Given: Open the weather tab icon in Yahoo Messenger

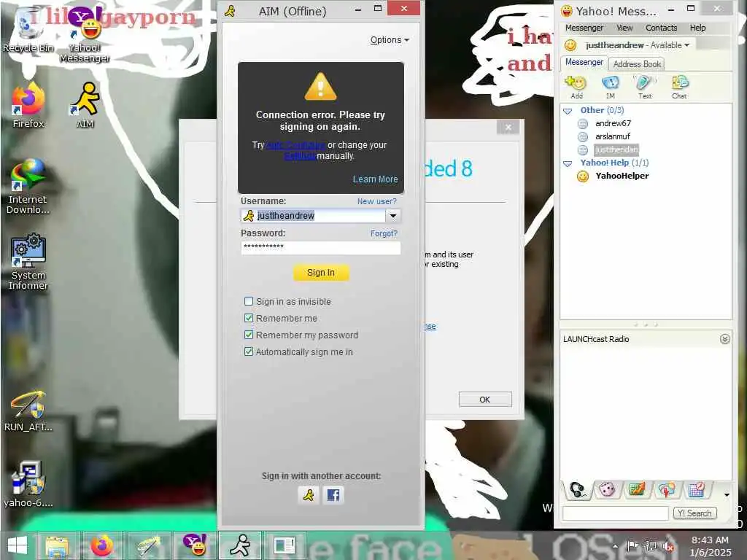Looking at the screenshot, I should (x=666, y=489).
